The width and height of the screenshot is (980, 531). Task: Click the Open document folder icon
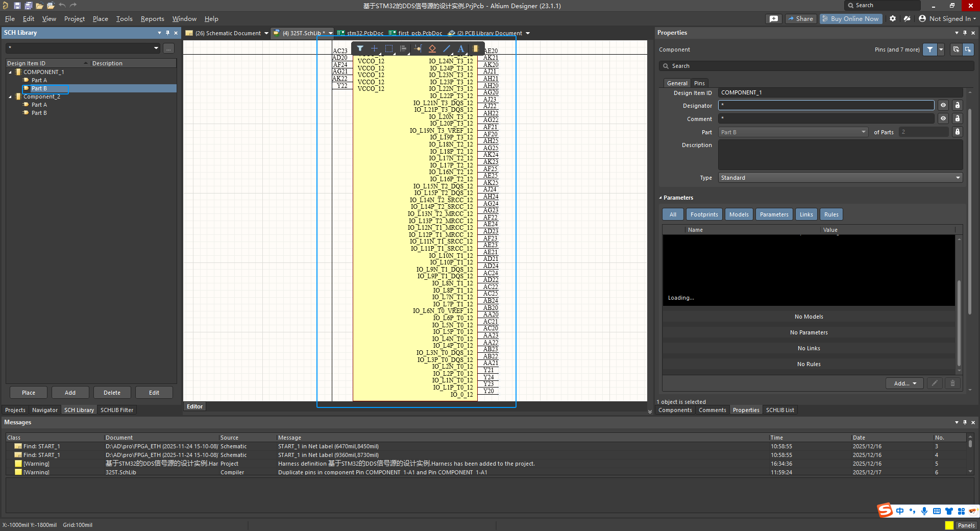click(39, 6)
